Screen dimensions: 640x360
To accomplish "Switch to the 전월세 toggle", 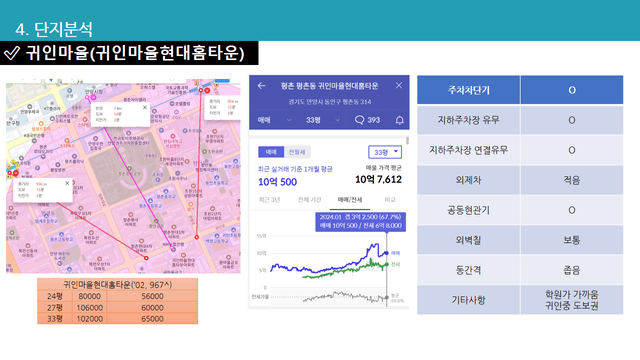I will click(297, 152).
